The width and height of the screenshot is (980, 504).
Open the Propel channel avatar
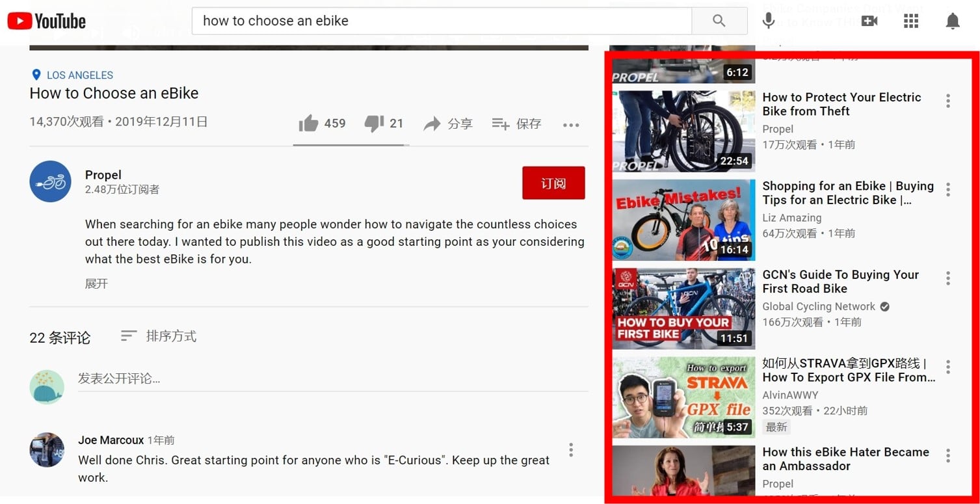(50, 181)
